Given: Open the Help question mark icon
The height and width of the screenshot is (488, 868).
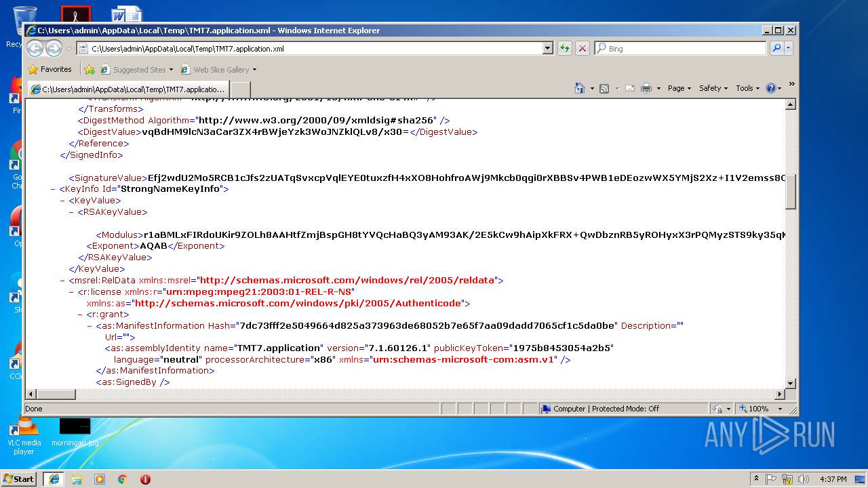Looking at the screenshot, I should tap(770, 88).
